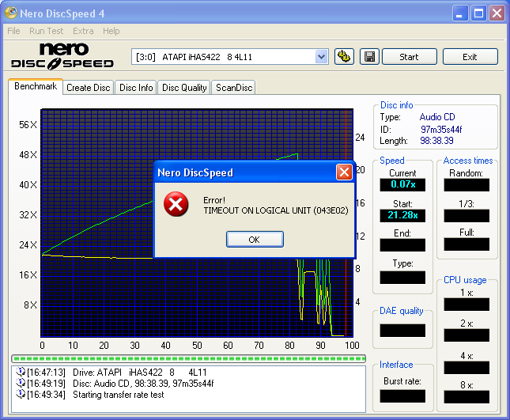Click disc type value 'Audio CD'

point(437,117)
